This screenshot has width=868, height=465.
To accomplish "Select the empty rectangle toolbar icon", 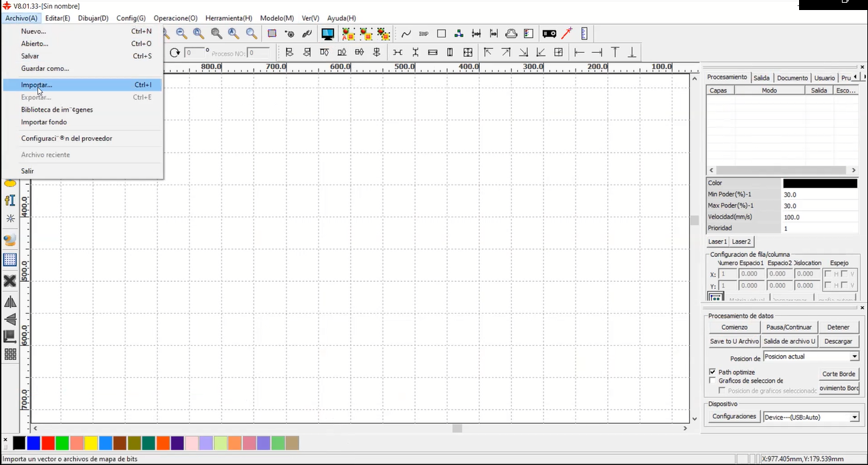I will coord(442,33).
